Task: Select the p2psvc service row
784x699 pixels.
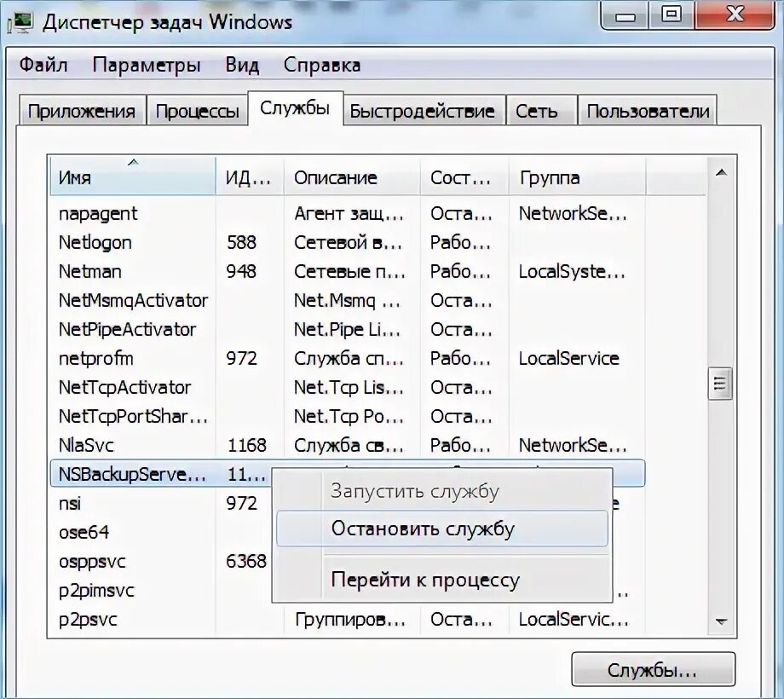Action: pyautogui.click(x=348, y=620)
